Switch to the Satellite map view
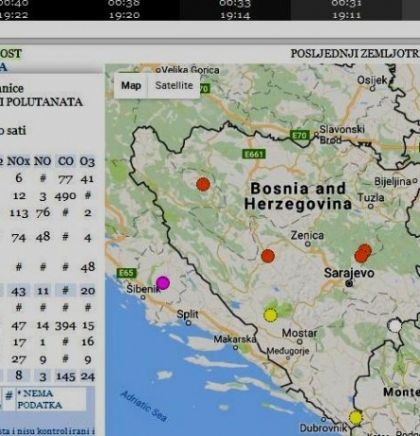The width and height of the screenshot is (420, 436). tap(174, 85)
